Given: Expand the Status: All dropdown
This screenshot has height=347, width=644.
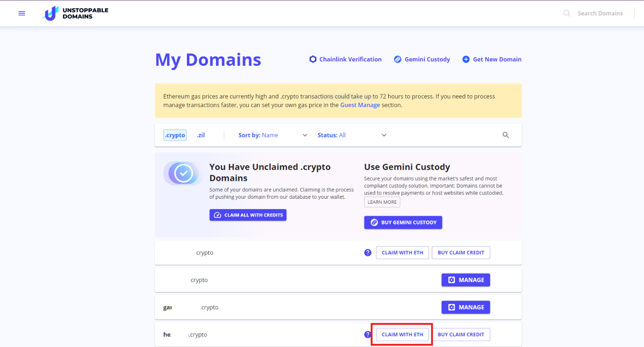Looking at the screenshot, I should click(351, 135).
